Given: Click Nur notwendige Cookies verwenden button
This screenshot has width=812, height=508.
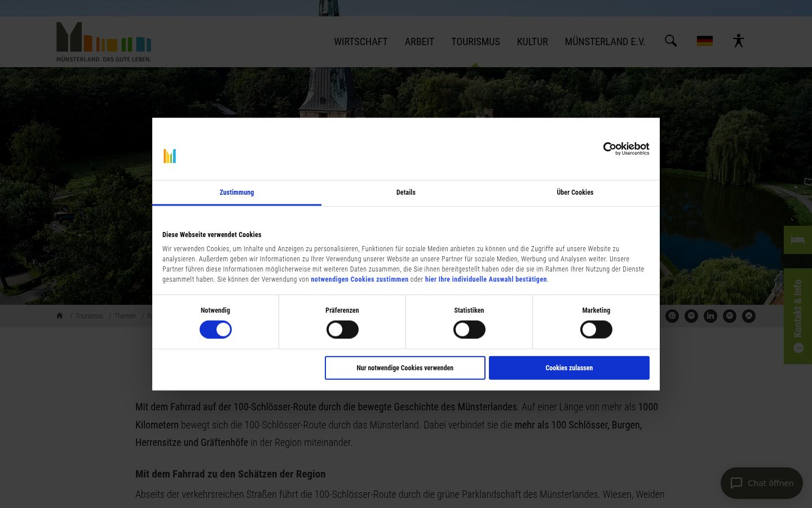Looking at the screenshot, I should [x=405, y=368].
